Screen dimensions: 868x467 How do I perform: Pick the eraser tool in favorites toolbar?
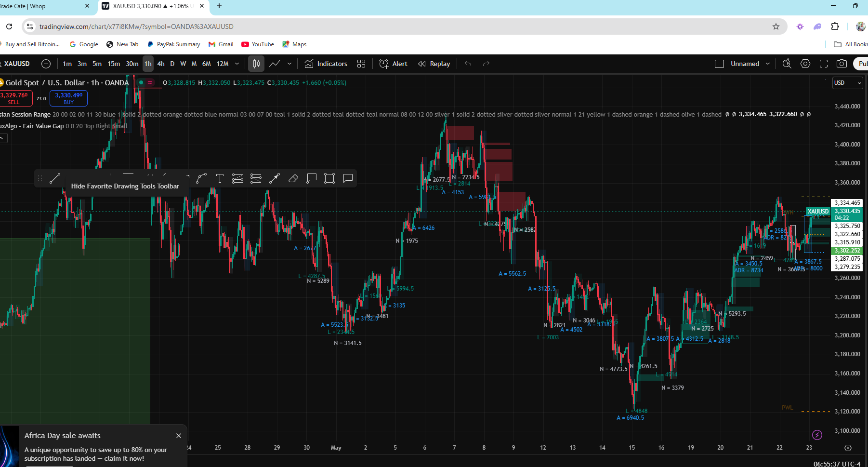click(293, 179)
